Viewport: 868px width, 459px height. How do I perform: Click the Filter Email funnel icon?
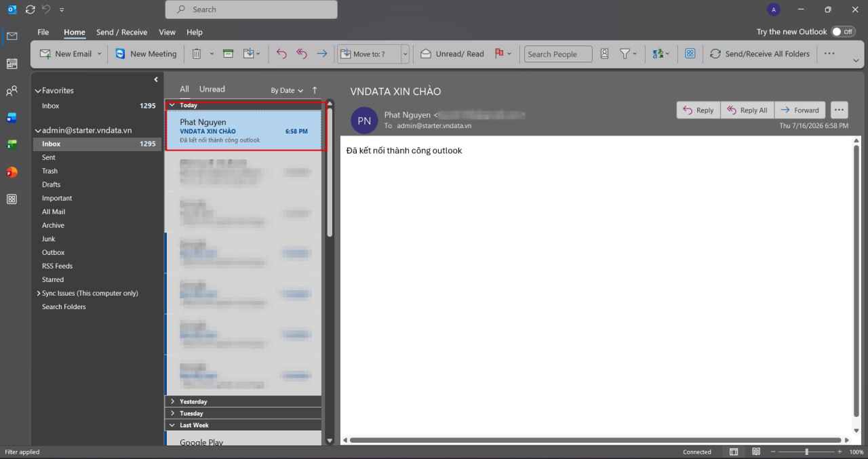click(625, 54)
